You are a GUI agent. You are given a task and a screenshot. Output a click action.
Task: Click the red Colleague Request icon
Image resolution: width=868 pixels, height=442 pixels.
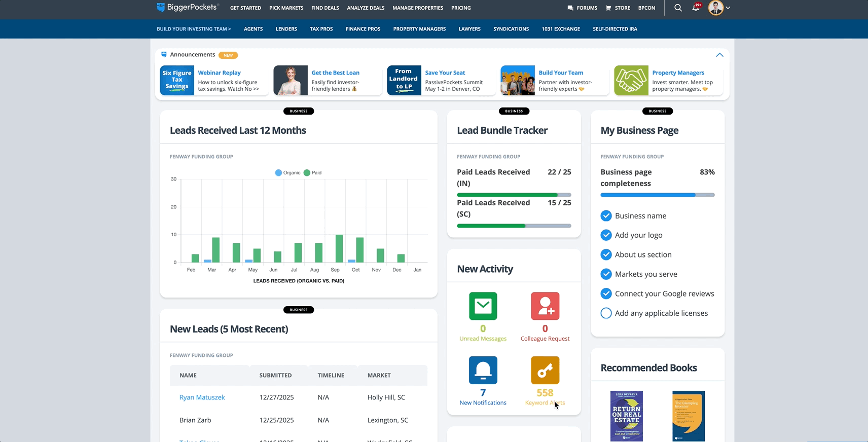pos(545,306)
